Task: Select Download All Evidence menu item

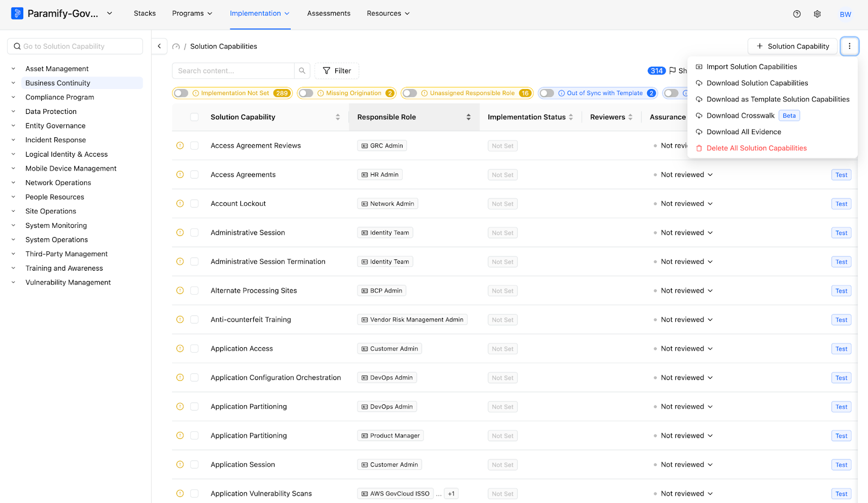Action: click(x=773, y=132)
